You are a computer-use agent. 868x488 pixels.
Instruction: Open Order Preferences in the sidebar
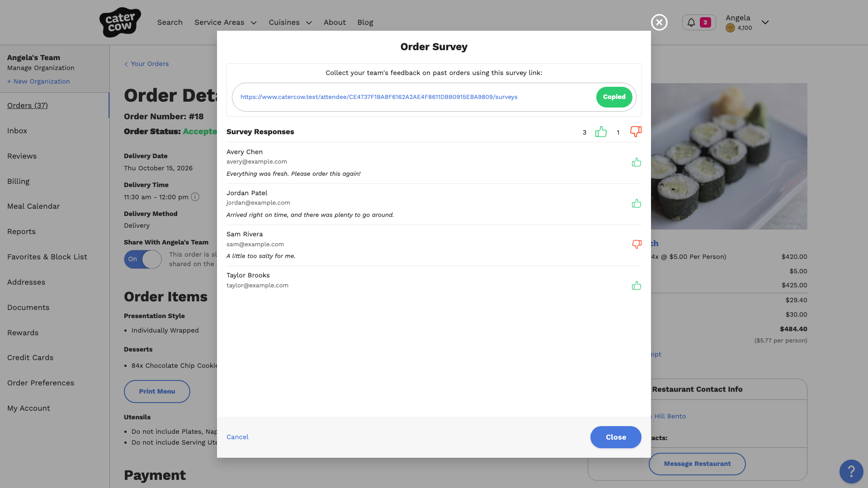[x=41, y=383]
